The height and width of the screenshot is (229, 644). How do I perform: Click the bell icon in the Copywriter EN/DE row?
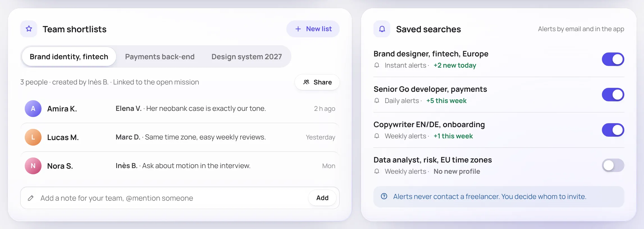click(x=377, y=136)
